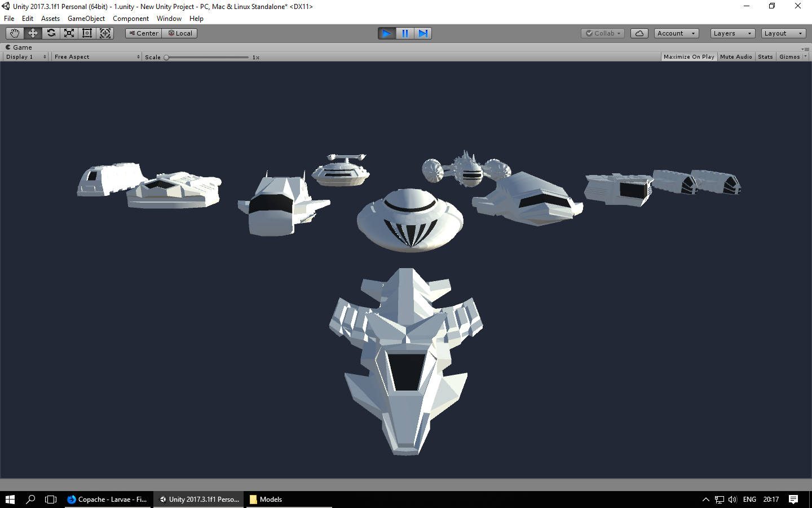Click the Unity logo in title bar

tap(6, 6)
